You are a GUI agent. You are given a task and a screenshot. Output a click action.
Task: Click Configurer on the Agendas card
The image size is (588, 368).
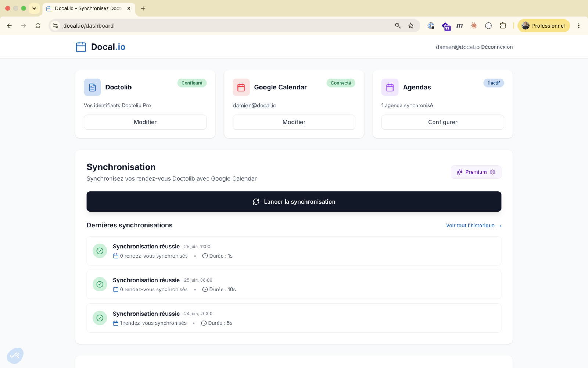tap(442, 122)
